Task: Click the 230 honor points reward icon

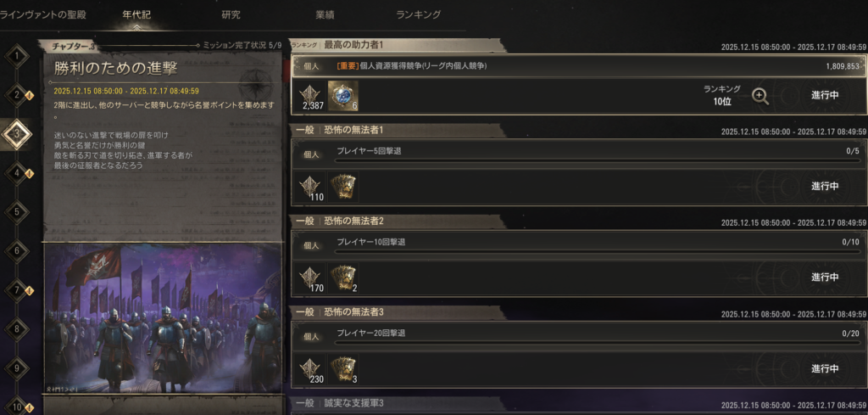Action: pos(310,369)
